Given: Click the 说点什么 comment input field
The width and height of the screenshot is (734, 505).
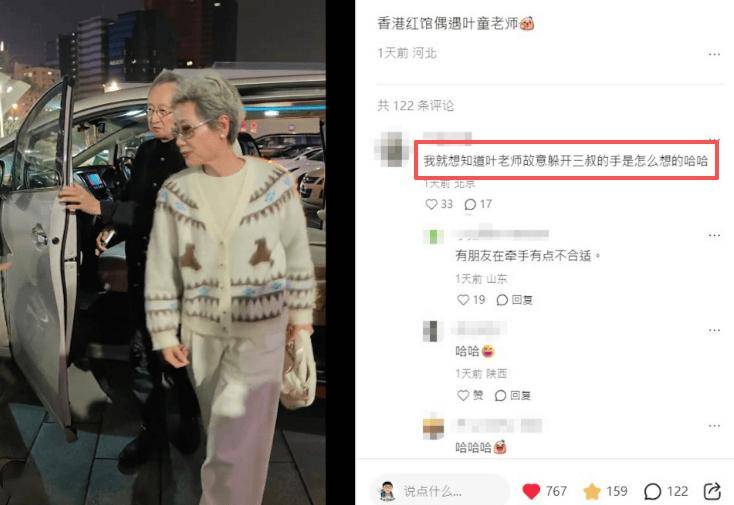Looking at the screenshot, I should point(454,491).
